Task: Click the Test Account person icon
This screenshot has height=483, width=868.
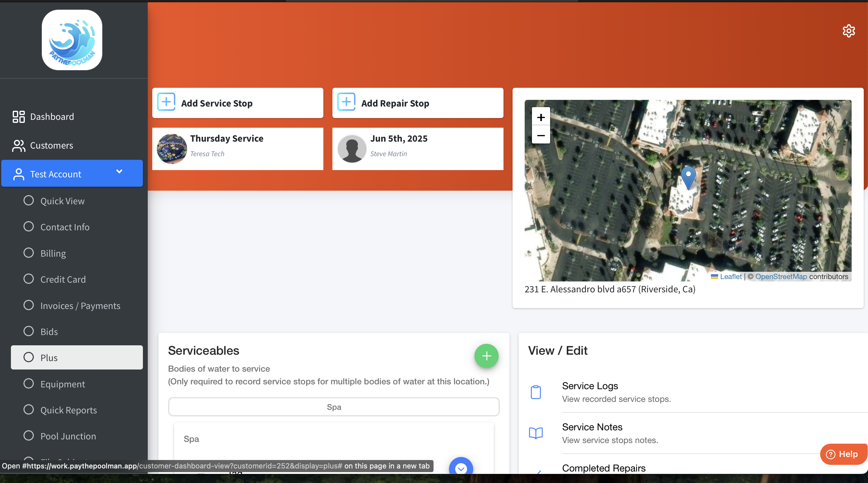Action: tap(18, 174)
